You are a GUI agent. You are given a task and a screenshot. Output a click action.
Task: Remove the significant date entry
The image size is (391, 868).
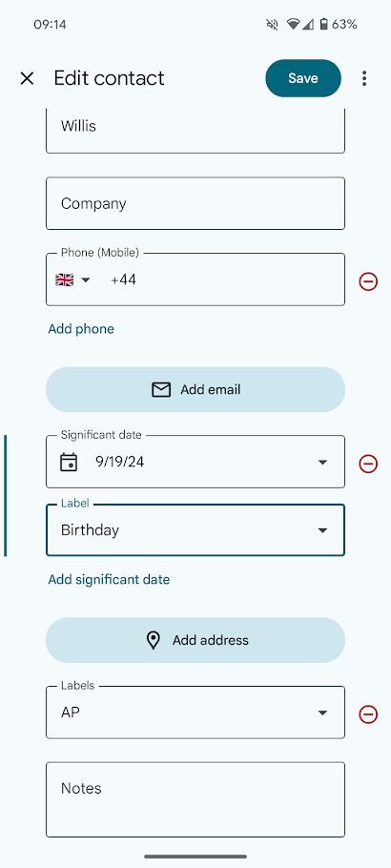368,464
